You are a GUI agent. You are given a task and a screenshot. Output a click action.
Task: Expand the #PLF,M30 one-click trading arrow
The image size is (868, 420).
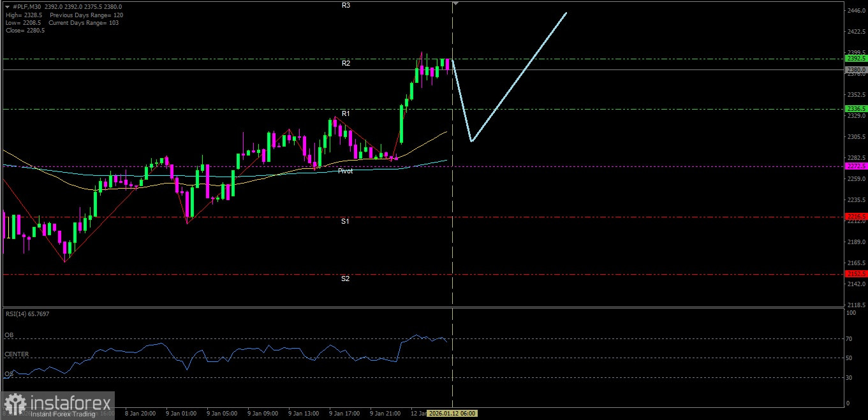click(x=8, y=6)
